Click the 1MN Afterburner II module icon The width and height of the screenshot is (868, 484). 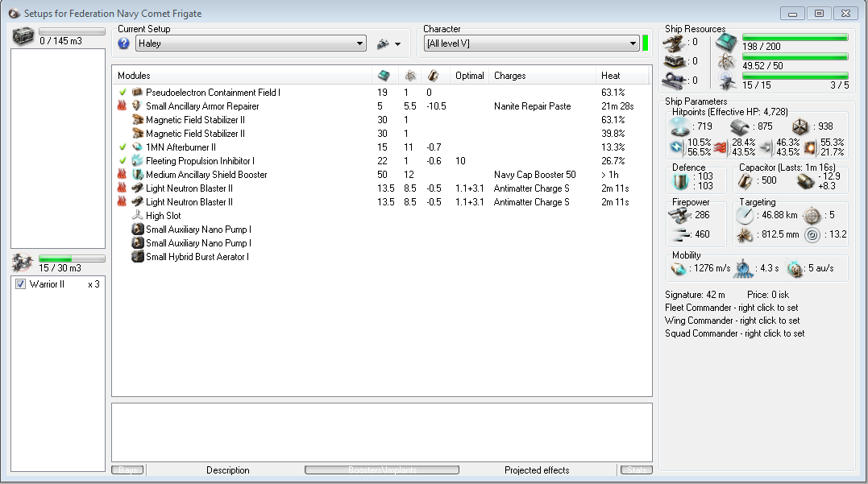pos(137,147)
